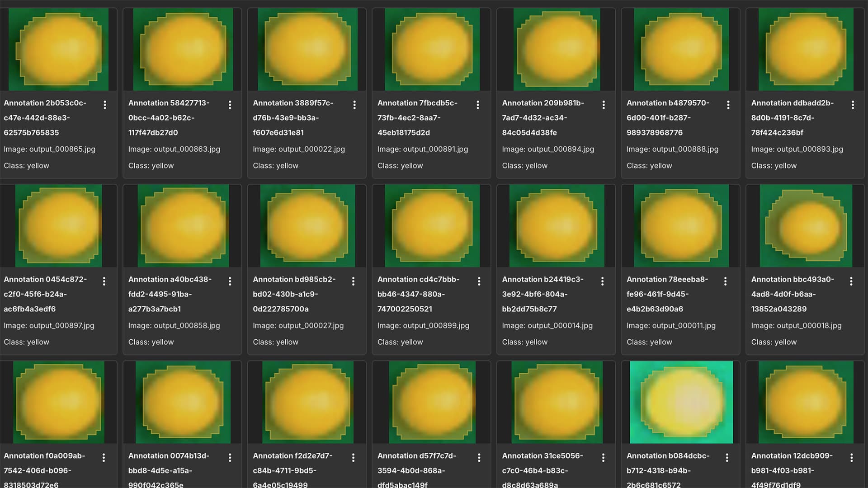The width and height of the screenshot is (868, 488).
Task: Open thumbnail of output_000027.jpg annotation
Action: click(x=307, y=225)
